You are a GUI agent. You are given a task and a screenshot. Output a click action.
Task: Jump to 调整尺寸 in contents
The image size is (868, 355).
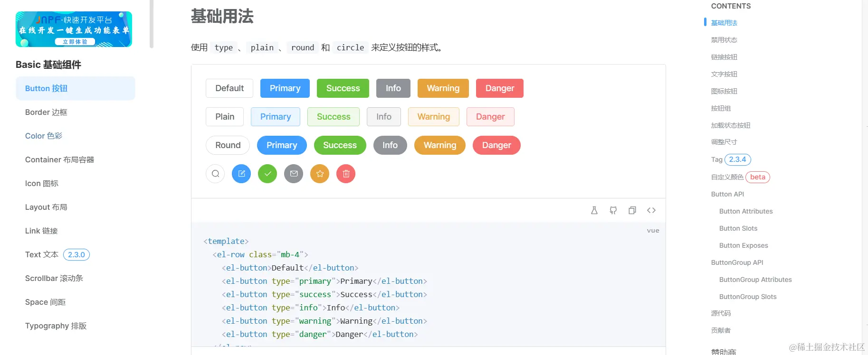(724, 142)
